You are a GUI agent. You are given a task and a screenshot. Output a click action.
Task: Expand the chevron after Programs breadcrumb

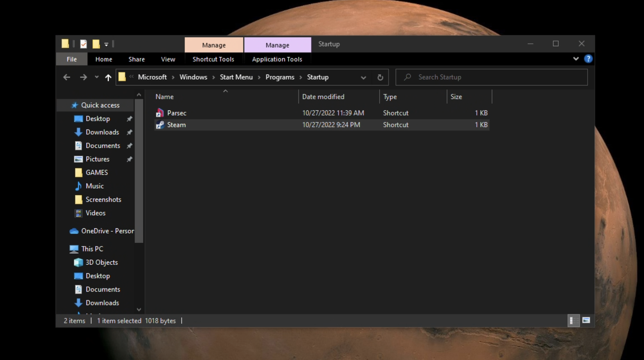(x=301, y=77)
